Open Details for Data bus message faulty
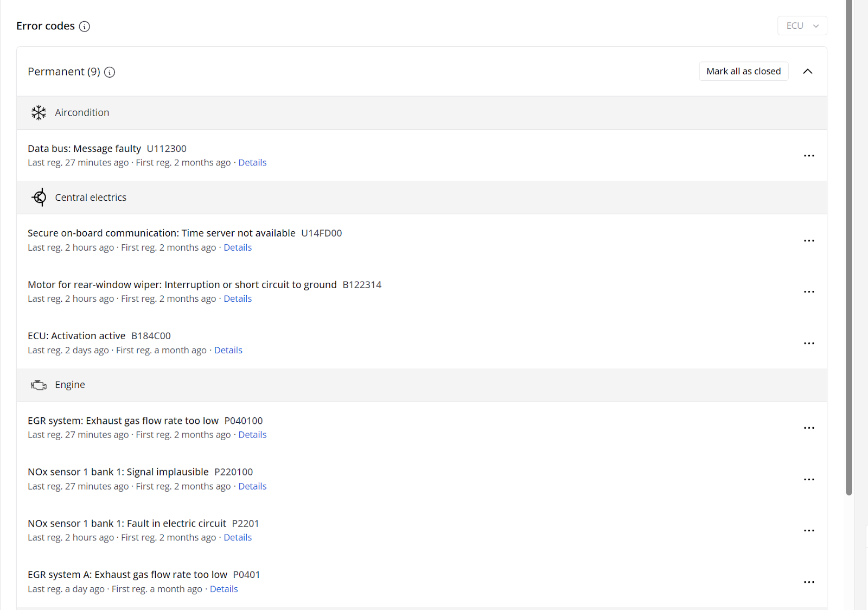This screenshot has height=610, width=868. pyautogui.click(x=252, y=163)
